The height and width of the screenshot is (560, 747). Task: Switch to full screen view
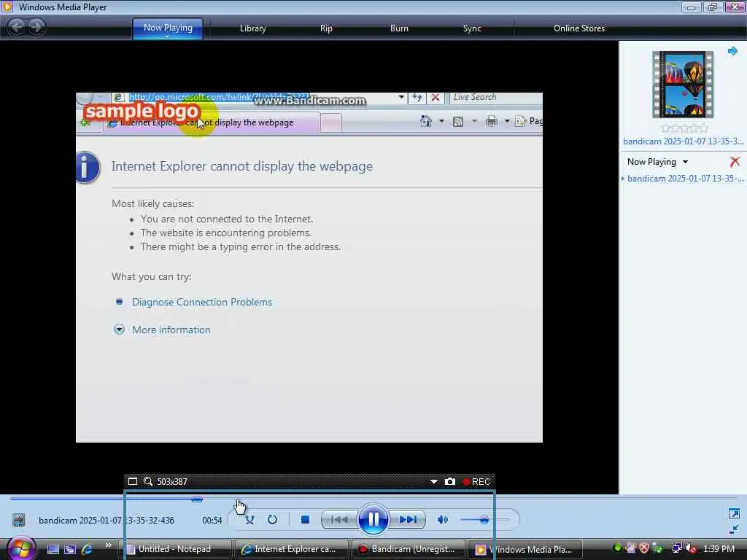pyautogui.click(x=734, y=513)
